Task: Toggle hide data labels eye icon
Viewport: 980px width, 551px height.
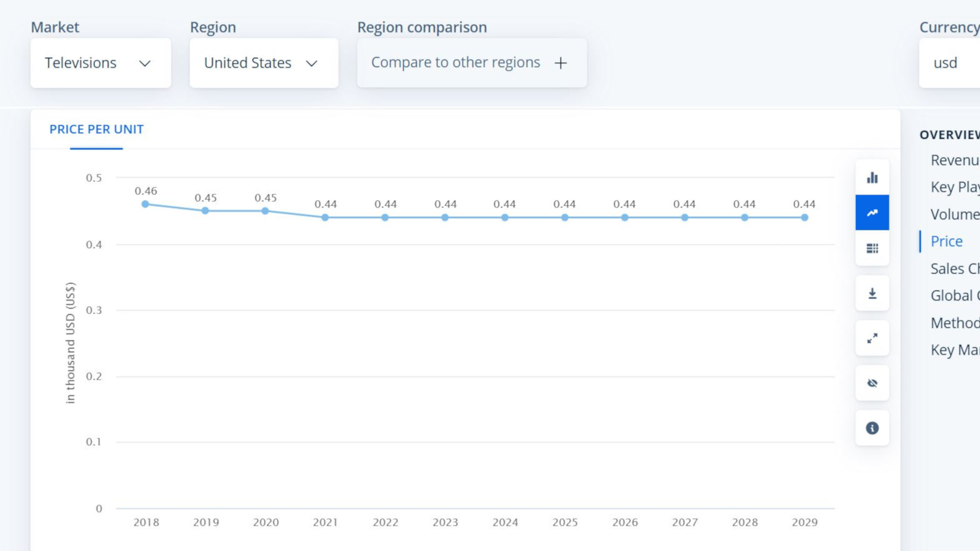Action: (x=872, y=383)
